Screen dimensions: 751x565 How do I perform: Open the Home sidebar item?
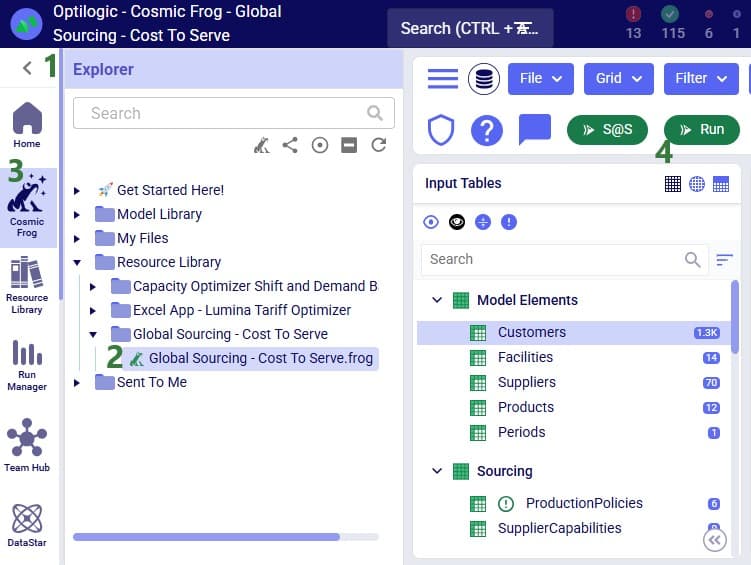pyautogui.click(x=27, y=125)
